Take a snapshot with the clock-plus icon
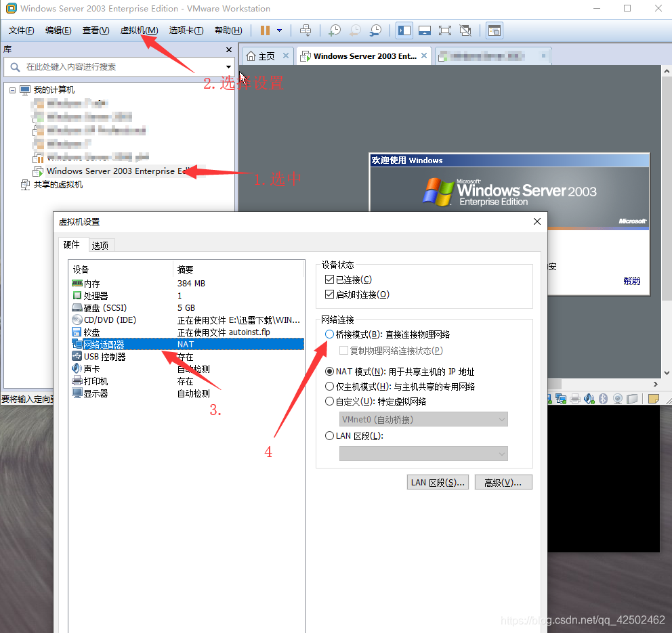This screenshot has width=672, height=633. 334,30
